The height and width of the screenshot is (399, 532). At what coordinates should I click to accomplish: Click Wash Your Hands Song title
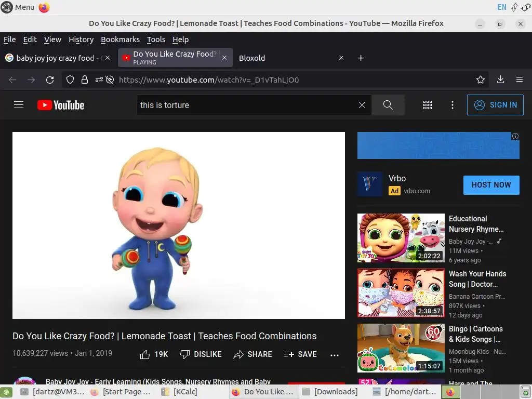477,279
